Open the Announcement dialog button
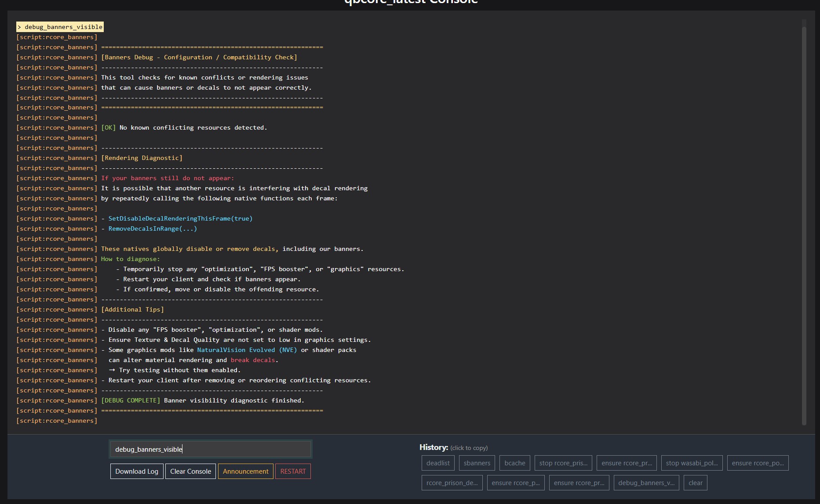The height and width of the screenshot is (504, 820). (245, 471)
